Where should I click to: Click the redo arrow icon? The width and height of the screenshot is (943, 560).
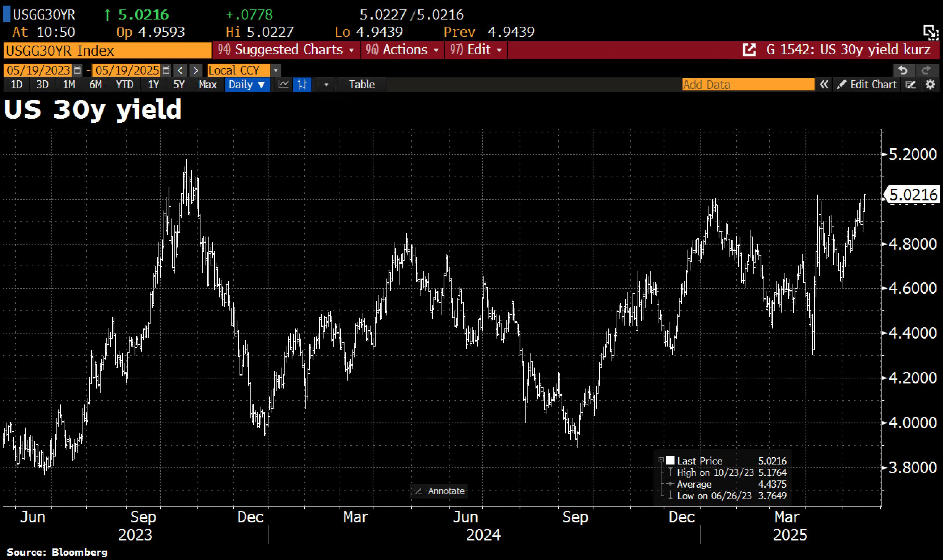[x=926, y=70]
